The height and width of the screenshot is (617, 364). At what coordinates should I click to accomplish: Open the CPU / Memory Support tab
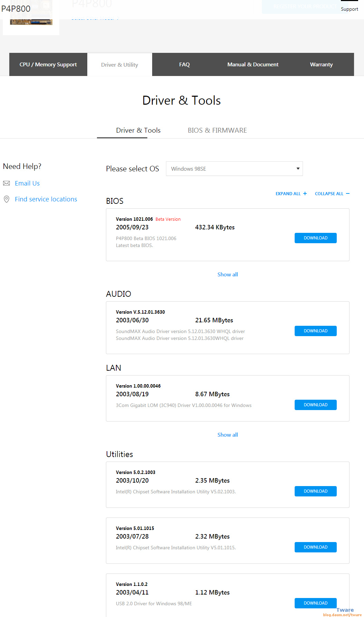(48, 65)
